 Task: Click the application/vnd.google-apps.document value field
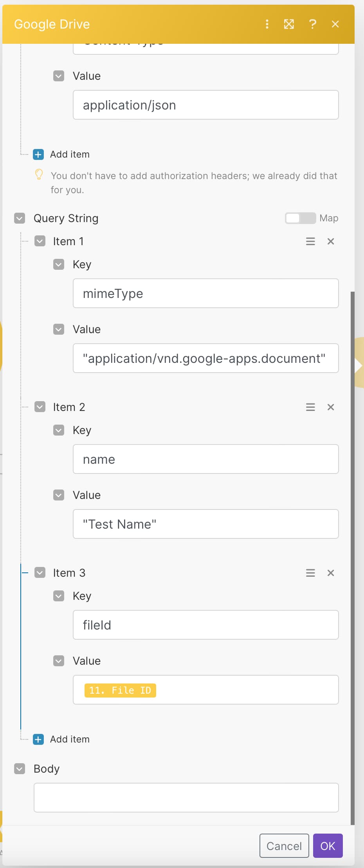tap(206, 358)
